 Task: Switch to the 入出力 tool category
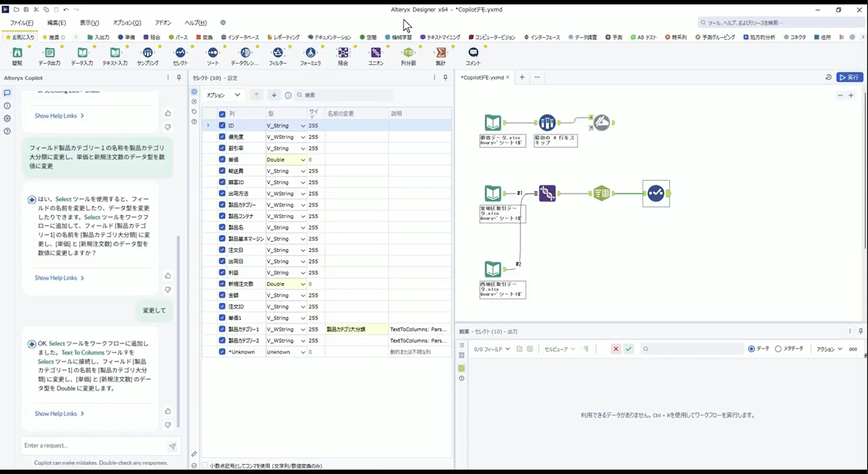coord(99,37)
